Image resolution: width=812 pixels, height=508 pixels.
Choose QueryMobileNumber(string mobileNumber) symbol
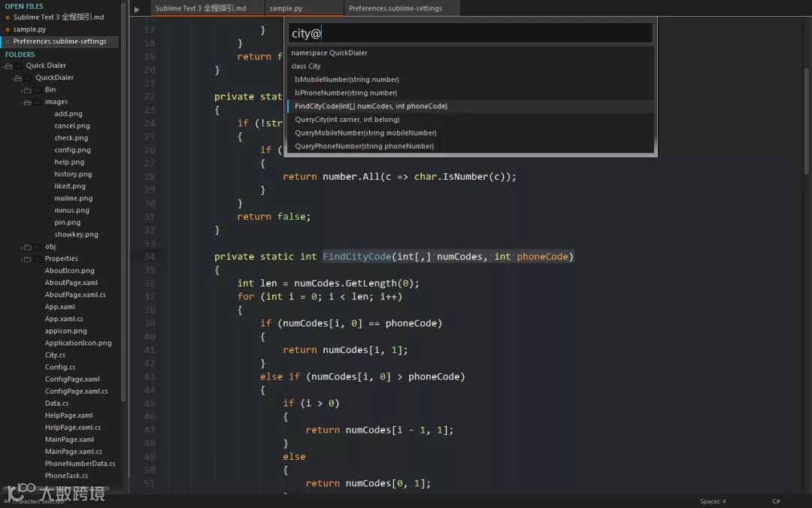(x=470, y=132)
